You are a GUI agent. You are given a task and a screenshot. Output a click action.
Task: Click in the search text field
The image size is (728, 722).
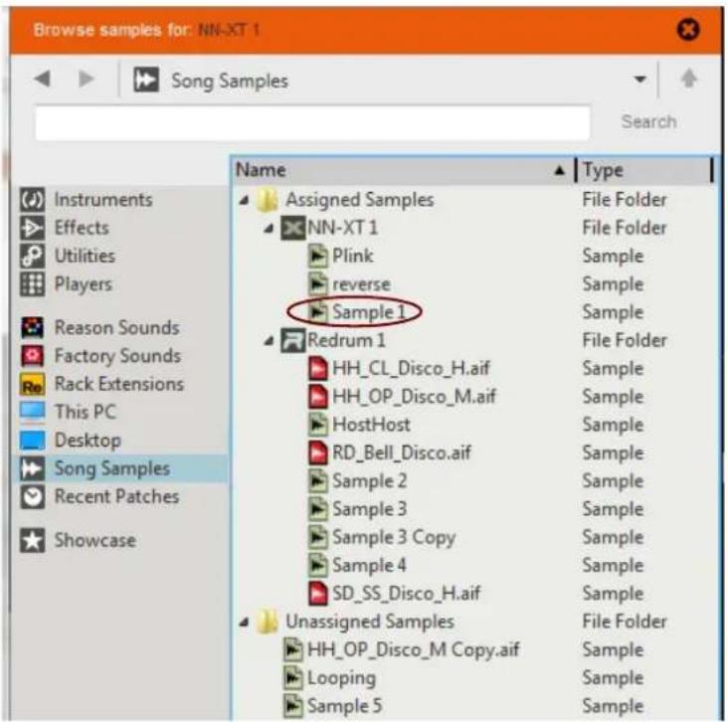tap(313, 123)
